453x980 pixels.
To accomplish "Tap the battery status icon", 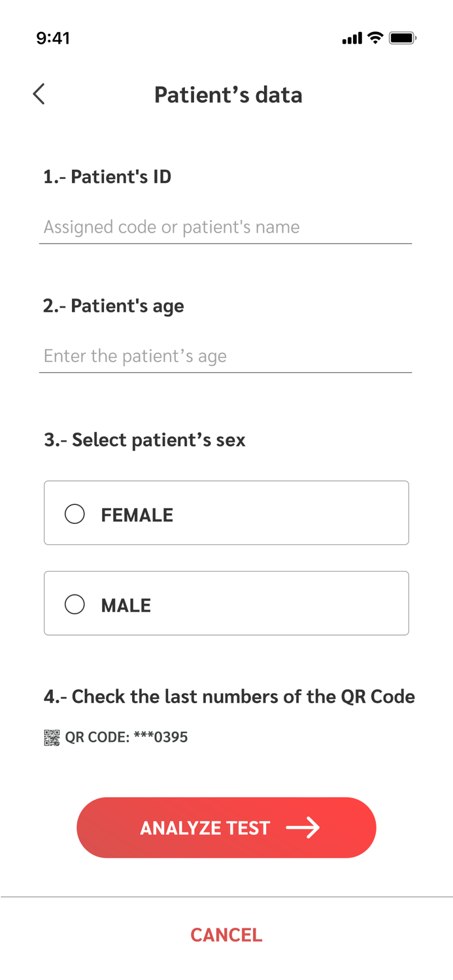I will pyautogui.click(x=402, y=38).
